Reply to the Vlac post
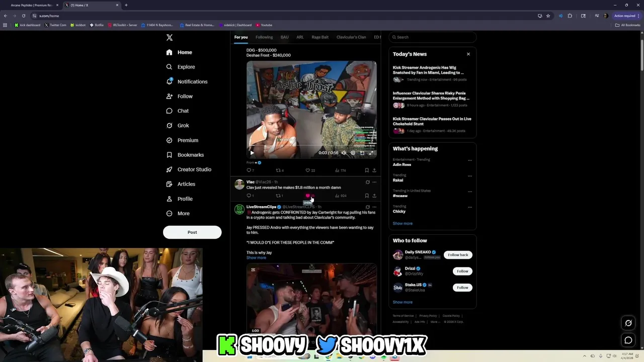644x362 pixels. [x=250, y=196]
